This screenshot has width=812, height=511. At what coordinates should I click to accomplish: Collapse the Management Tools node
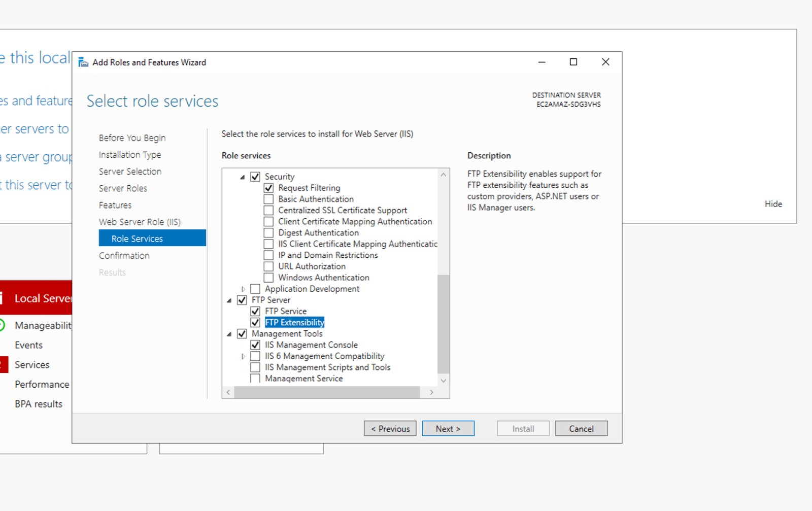pyautogui.click(x=229, y=334)
